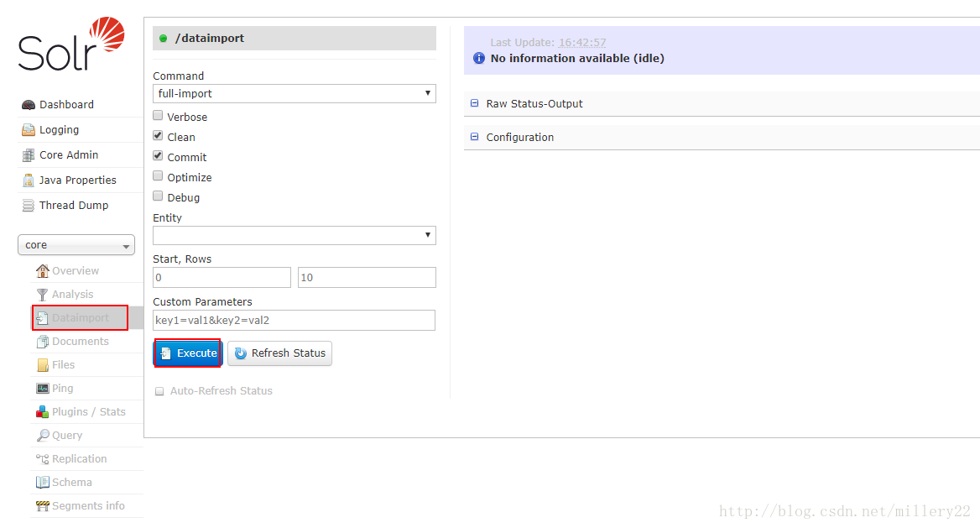Uncheck the Commit checkbox
Viewport: 980px width, 528px height.
tap(158, 156)
